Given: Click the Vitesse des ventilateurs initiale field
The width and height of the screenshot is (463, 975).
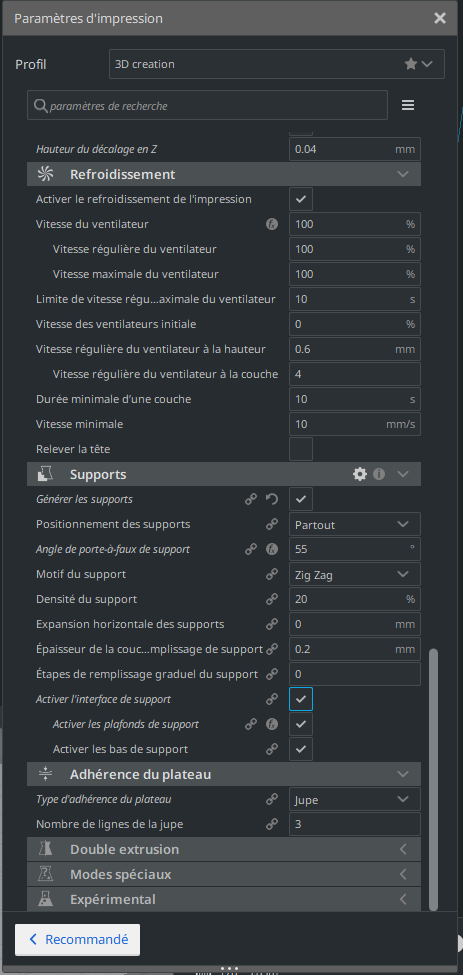Looking at the screenshot, I should click(355, 324).
